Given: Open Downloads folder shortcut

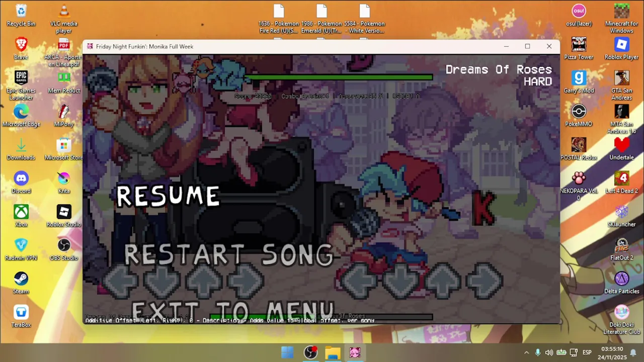Looking at the screenshot, I should [21, 149].
